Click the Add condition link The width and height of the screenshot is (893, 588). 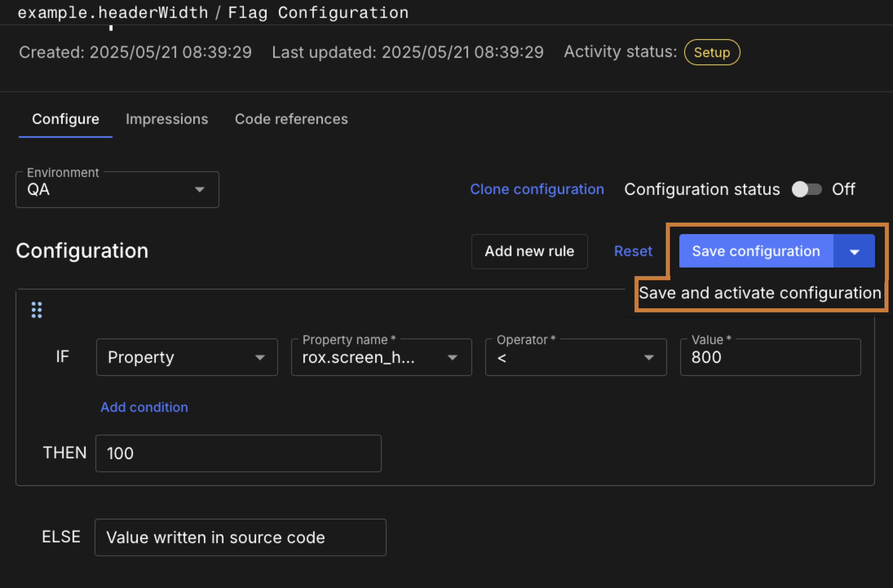[144, 407]
